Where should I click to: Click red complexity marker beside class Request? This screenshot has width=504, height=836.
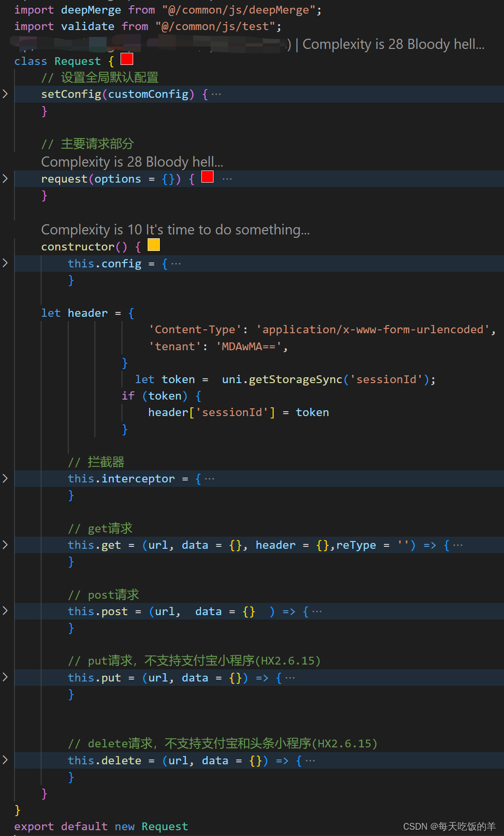pos(127,59)
